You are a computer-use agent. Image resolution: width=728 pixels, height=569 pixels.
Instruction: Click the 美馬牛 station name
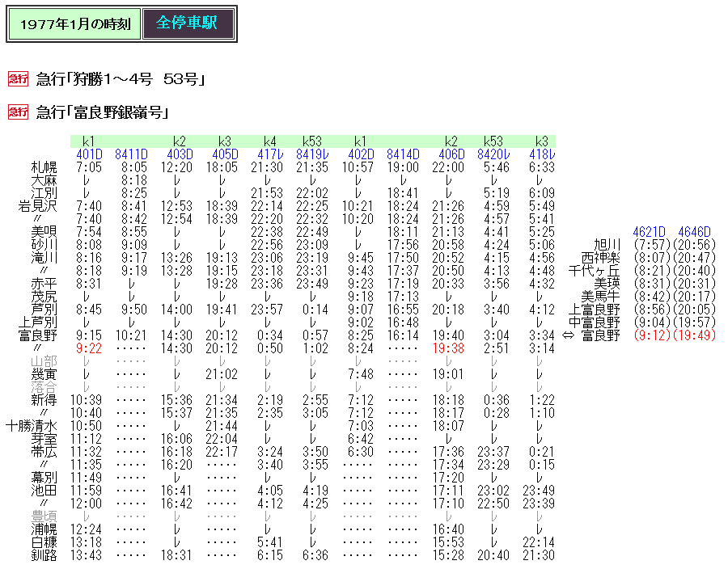600,297
